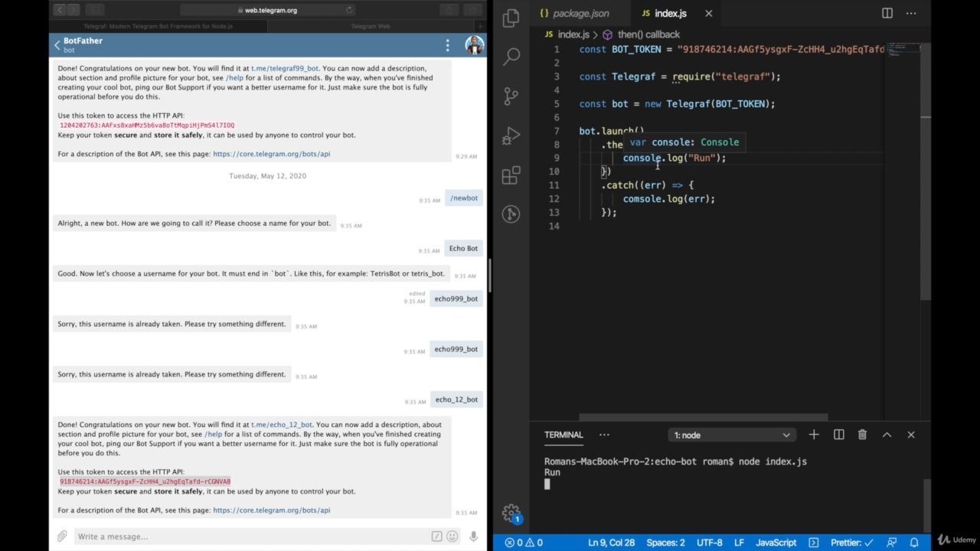Click the Telegram microphone voice message icon
This screenshot has width=980, height=551.
pyautogui.click(x=474, y=536)
